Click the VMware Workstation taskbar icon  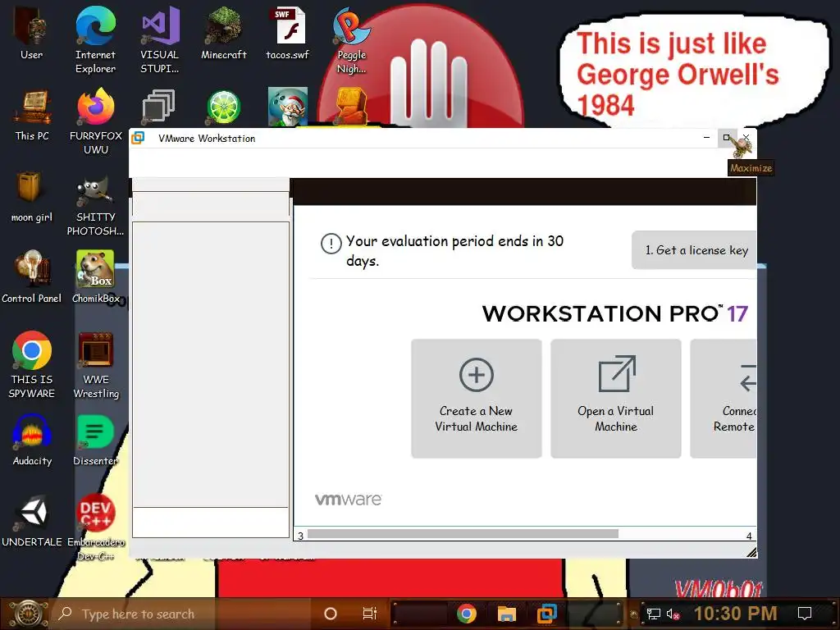(x=547, y=614)
